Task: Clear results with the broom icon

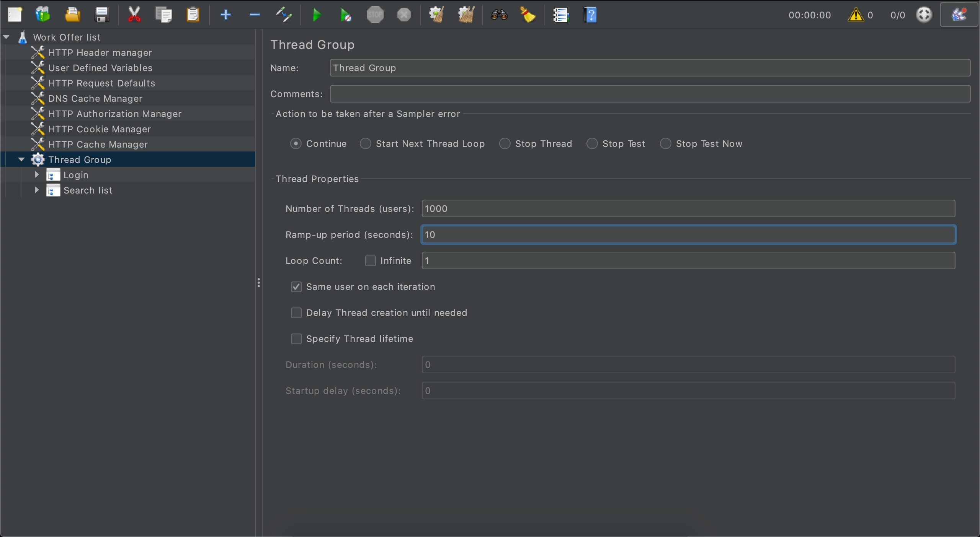Action: tap(436, 15)
